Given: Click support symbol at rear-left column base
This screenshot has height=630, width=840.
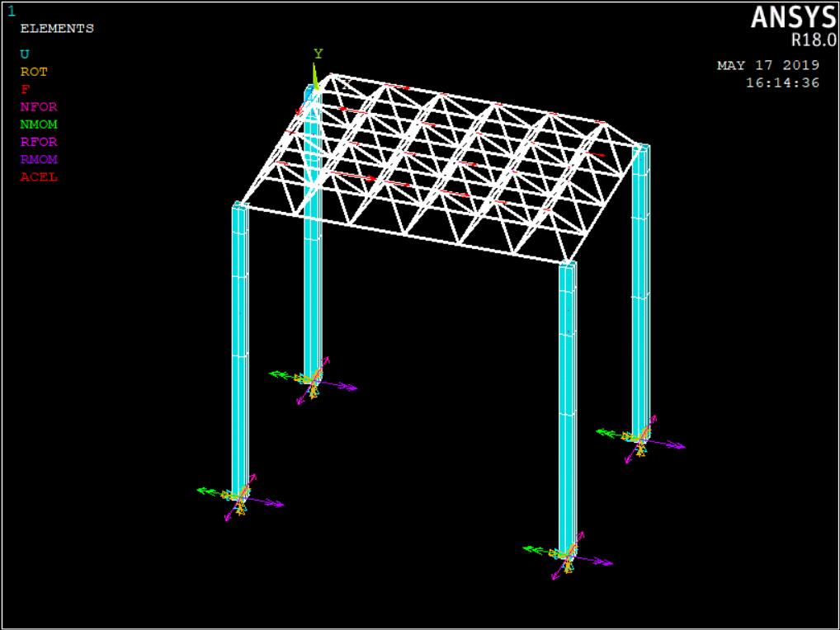Looking at the screenshot, I should click(312, 380).
